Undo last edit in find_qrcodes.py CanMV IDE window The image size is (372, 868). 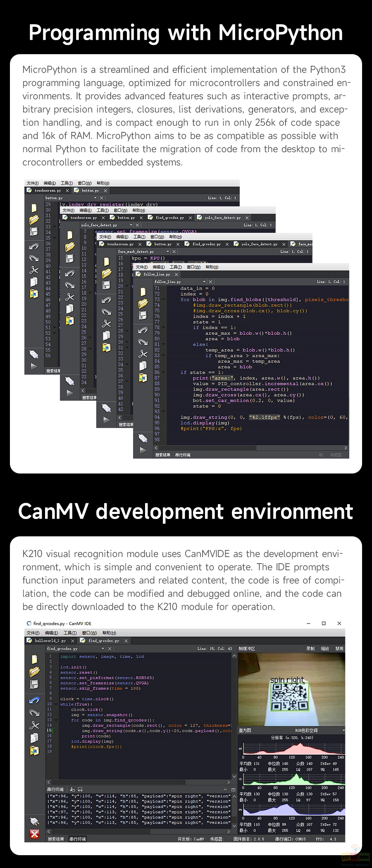click(35, 700)
